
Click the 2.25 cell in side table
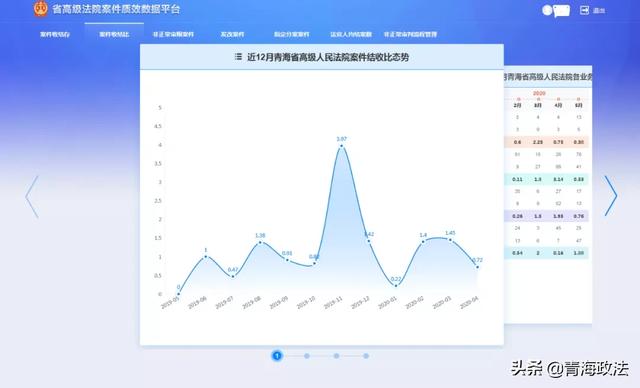tap(538, 142)
